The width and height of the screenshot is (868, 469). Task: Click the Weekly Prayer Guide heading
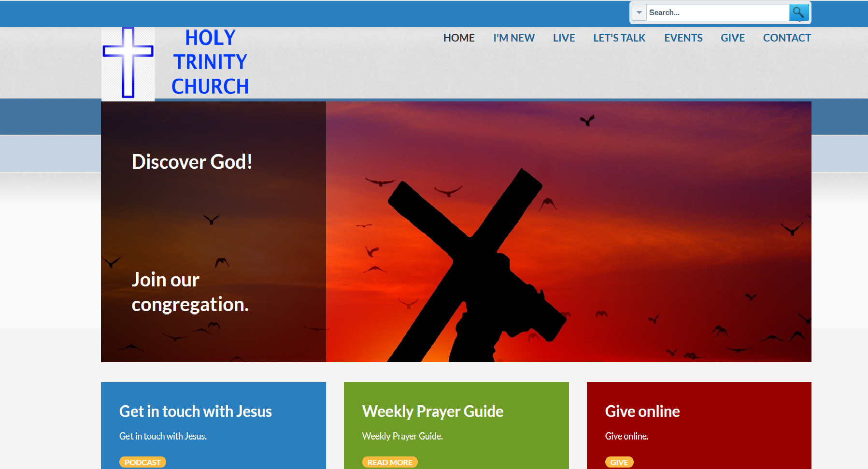point(432,411)
